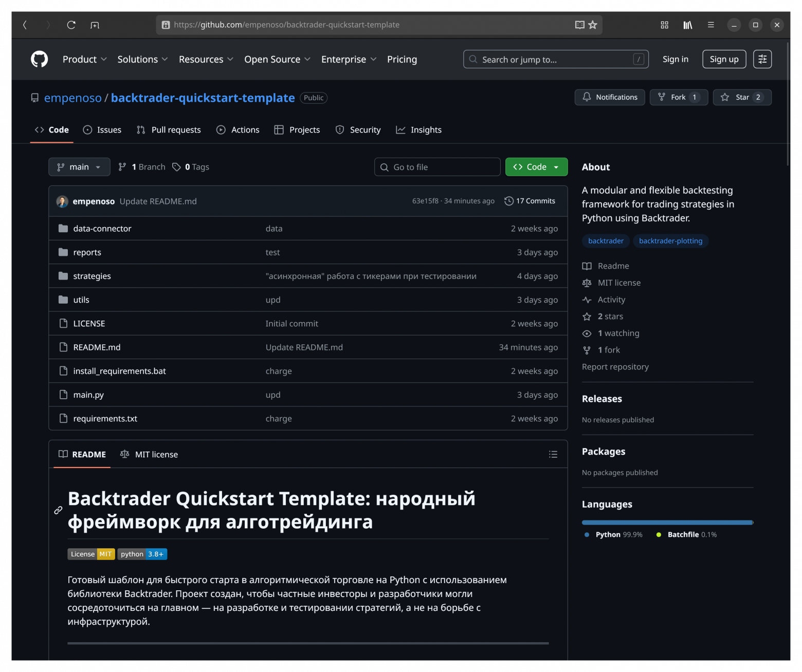Click heading anchor link icon
The height and width of the screenshot is (672, 802).
58,510
